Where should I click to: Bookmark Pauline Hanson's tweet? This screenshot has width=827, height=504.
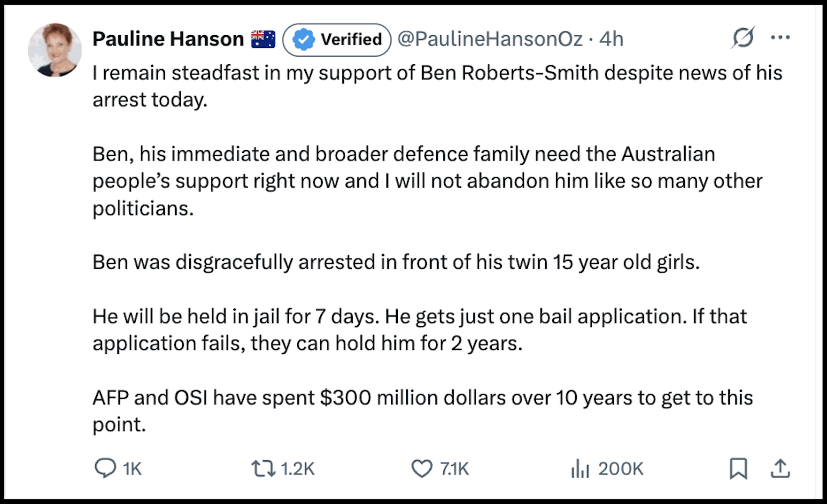(738, 468)
